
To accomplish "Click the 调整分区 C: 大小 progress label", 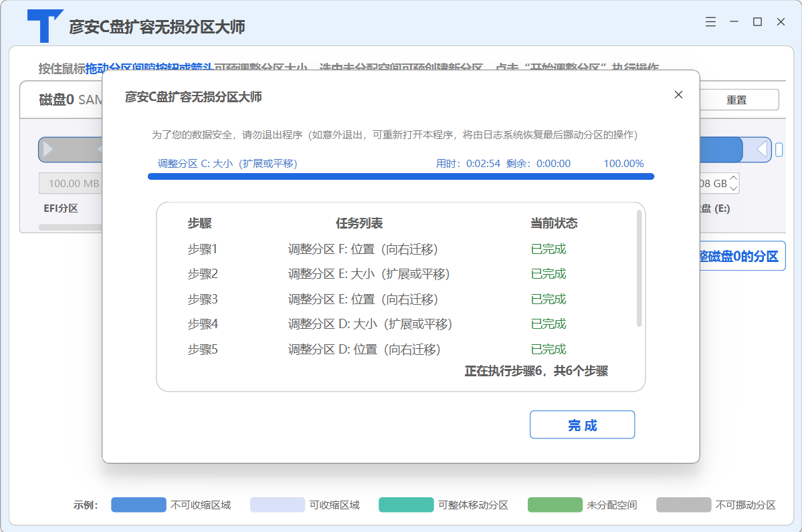I will click(x=227, y=164).
